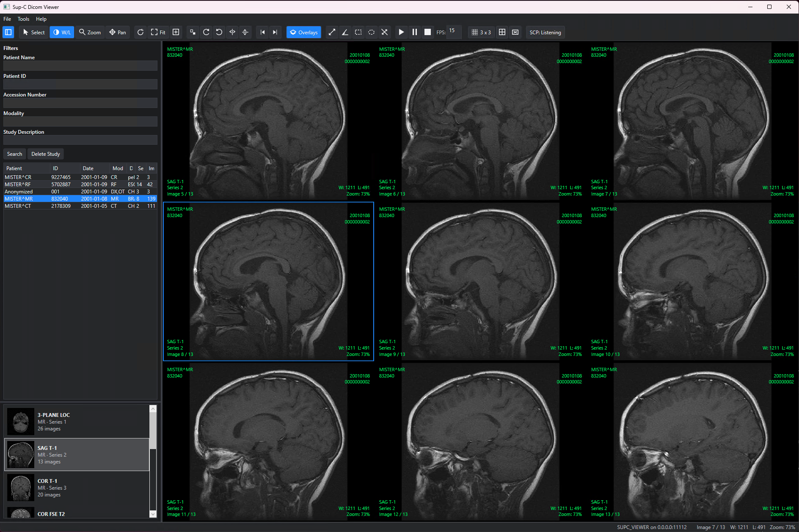Select the Image 5 / 13 viewport
This screenshot has height=532, width=799.
[x=268, y=121]
